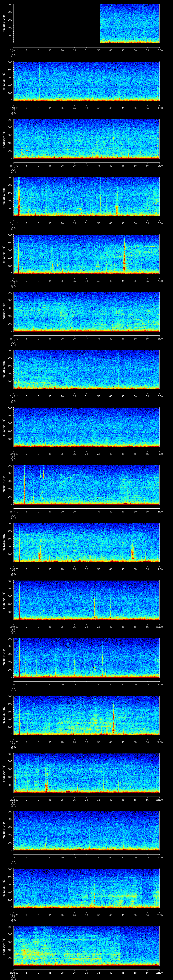173x980 pixels.
Task: Open the spectrogram panel starting at 6:18:00
Action: pyautogui.click(x=87, y=542)
